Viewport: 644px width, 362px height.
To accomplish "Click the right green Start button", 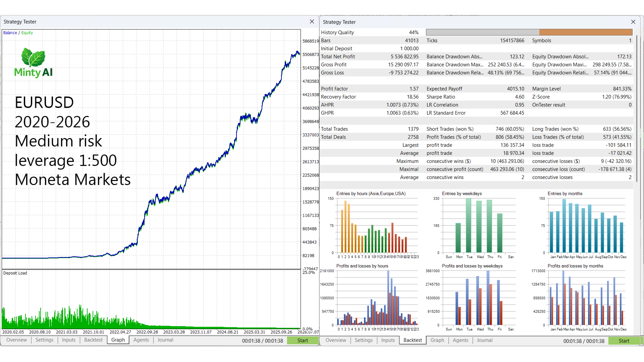I will click(x=624, y=341).
